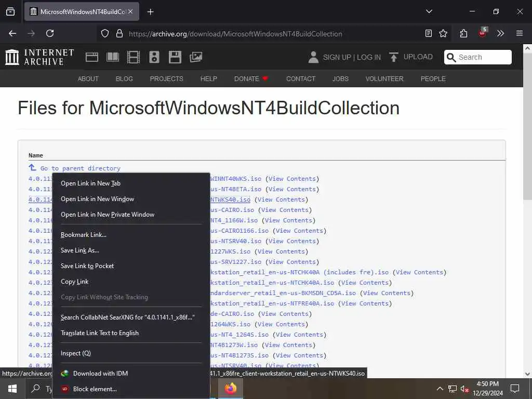
Task: Focus the Internet Archive Search field
Action: click(478, 57)
